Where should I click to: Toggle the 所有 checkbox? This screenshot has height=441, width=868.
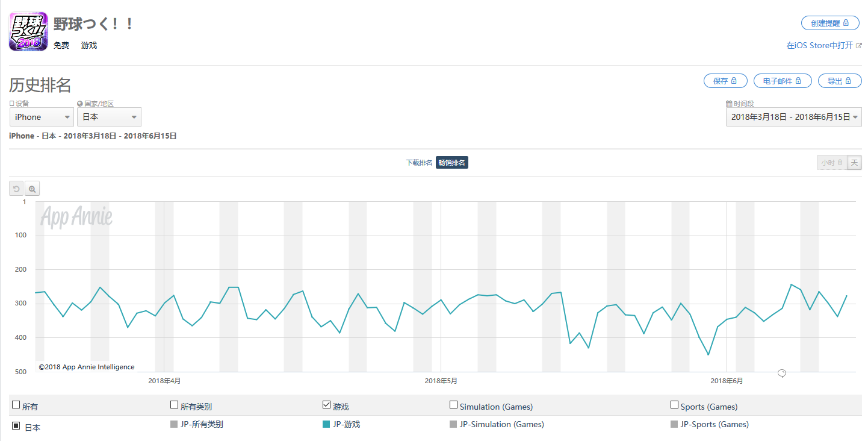(16, 405)
